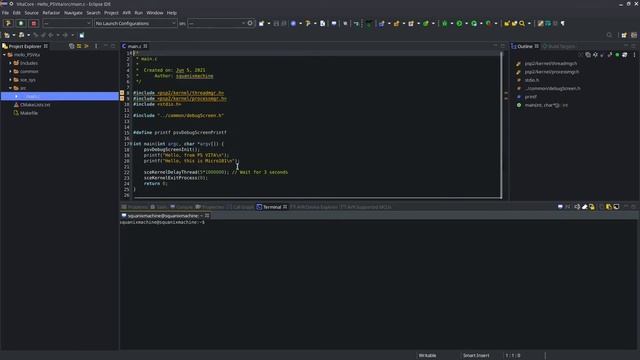
Task: Open the launch mode dropdown
Action: point(67,23)
